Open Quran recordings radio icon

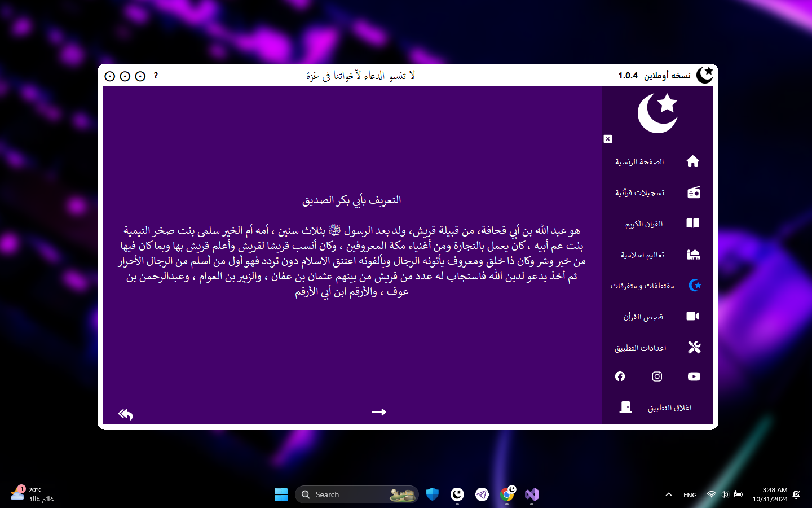point(693,192)
